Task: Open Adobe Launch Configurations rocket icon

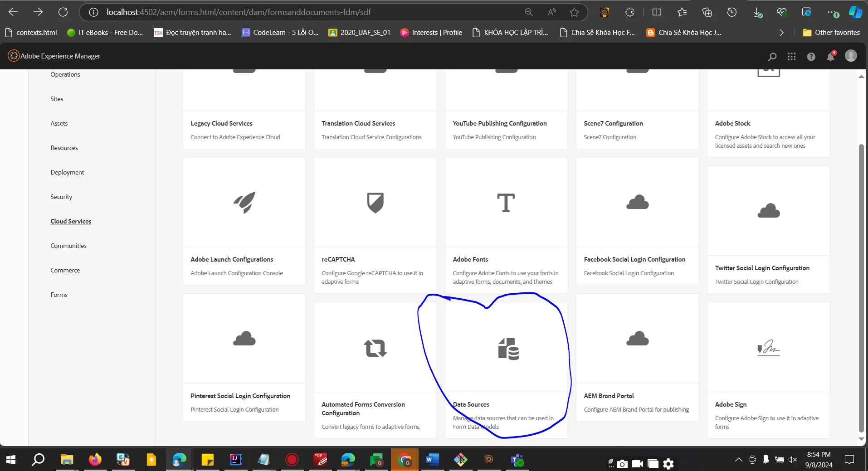Action: click(244, 202)
